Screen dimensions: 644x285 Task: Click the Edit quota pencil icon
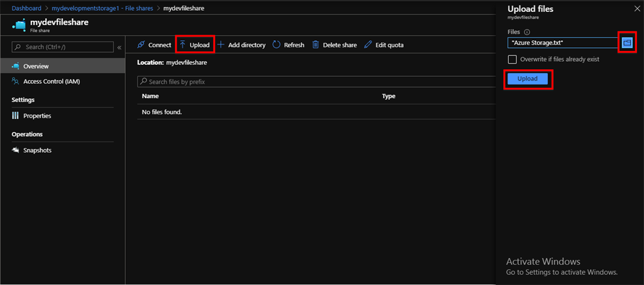368,45
